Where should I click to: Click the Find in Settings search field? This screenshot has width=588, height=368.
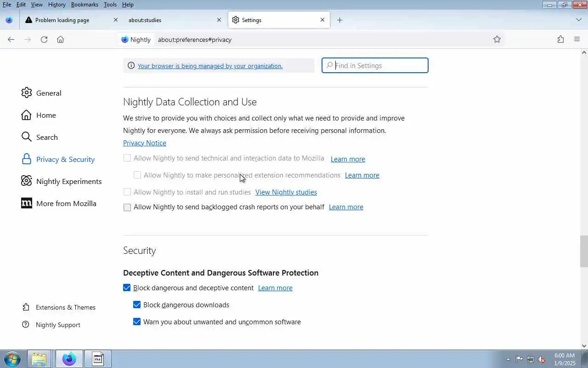[375, 65]
